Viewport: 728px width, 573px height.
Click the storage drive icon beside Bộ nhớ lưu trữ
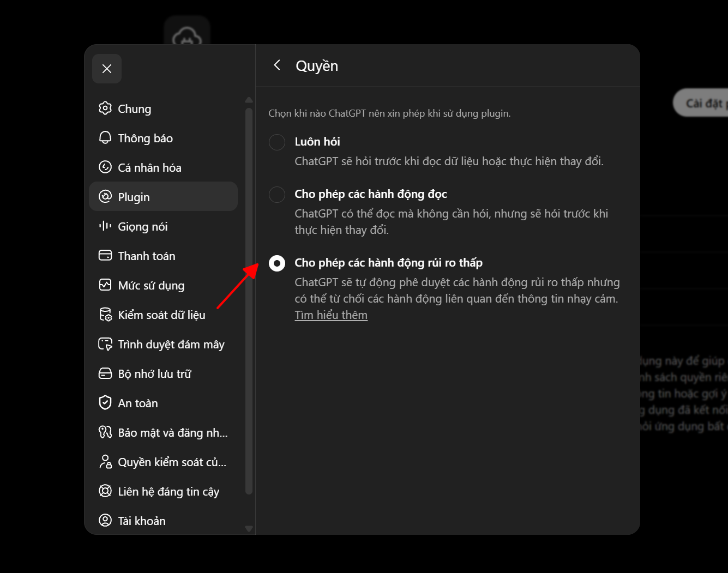click(105, 373)
